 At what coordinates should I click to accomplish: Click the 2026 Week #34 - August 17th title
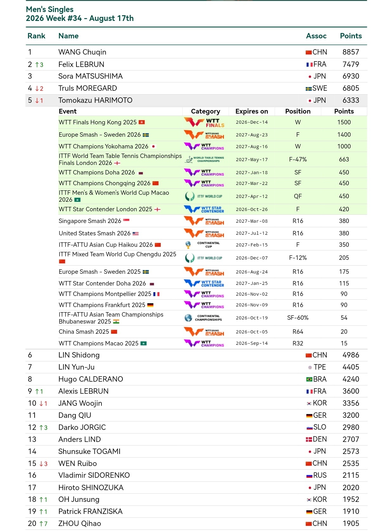point(80,18)
